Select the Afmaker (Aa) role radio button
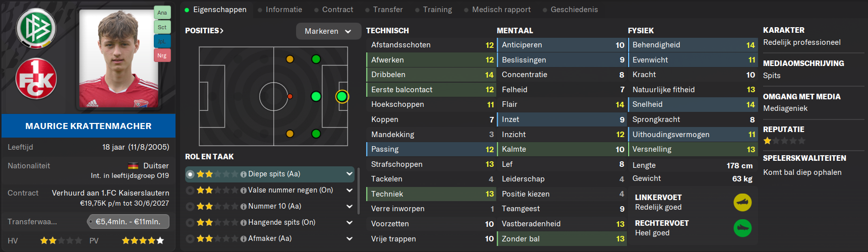Screen dimensions: 868x252 pos(190,239)
